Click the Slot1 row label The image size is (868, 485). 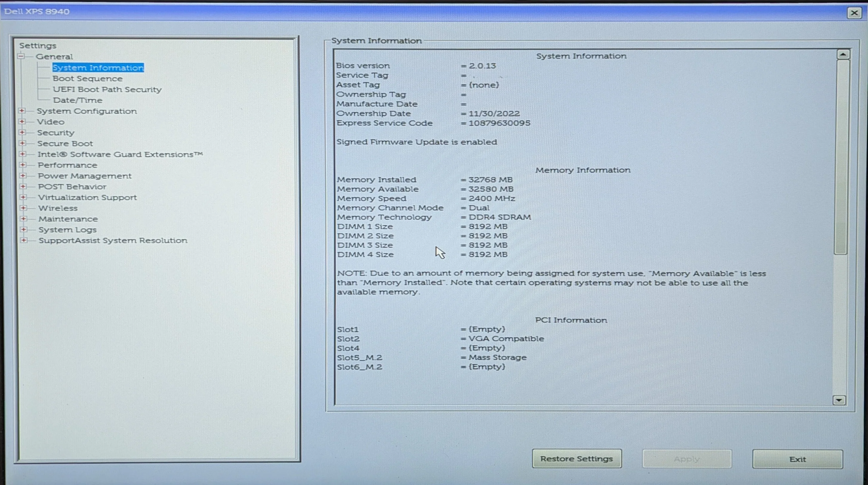point(348,329)
